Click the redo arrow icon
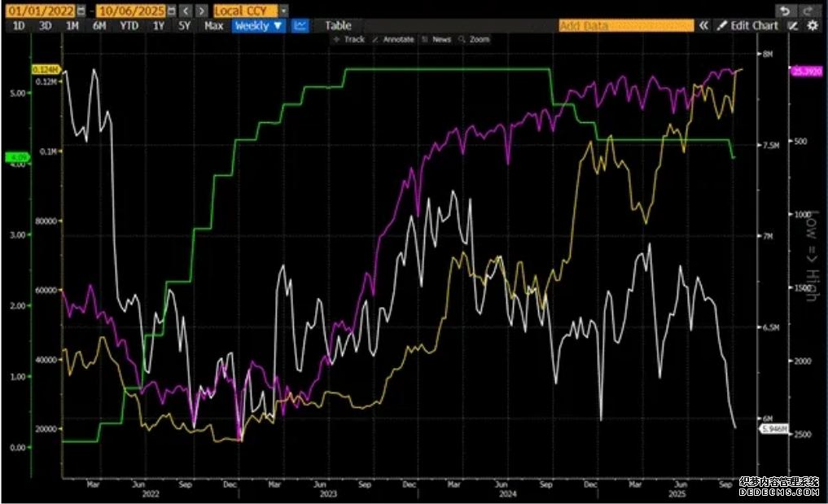 pyautogui.click(x=808, y=11)
